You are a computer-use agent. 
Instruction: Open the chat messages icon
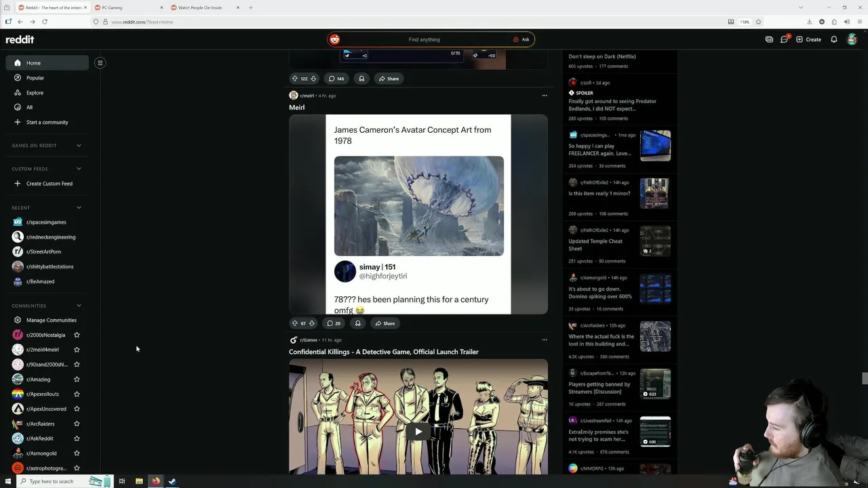(x=785, y=39)
